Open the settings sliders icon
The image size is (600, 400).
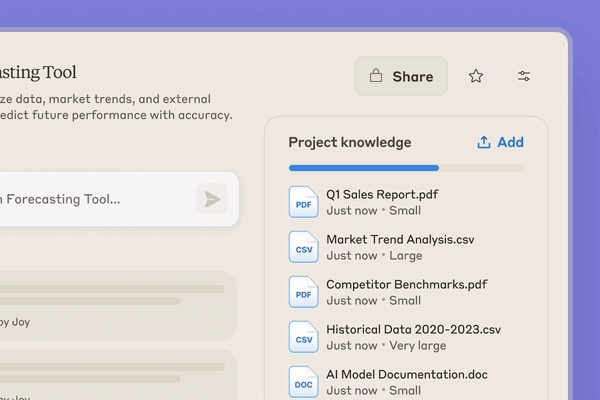(524, 76)
